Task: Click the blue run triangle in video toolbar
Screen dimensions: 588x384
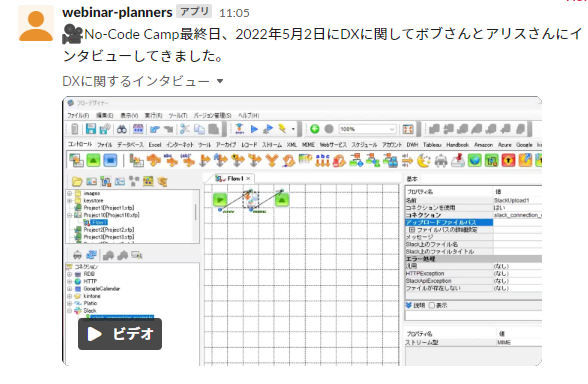Action: (254, 129)
